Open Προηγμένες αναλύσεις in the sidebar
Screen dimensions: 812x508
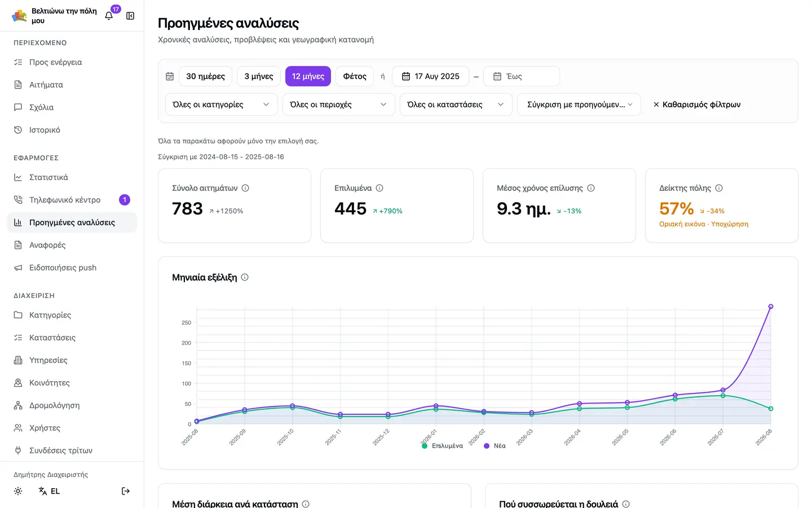[72, 222]
